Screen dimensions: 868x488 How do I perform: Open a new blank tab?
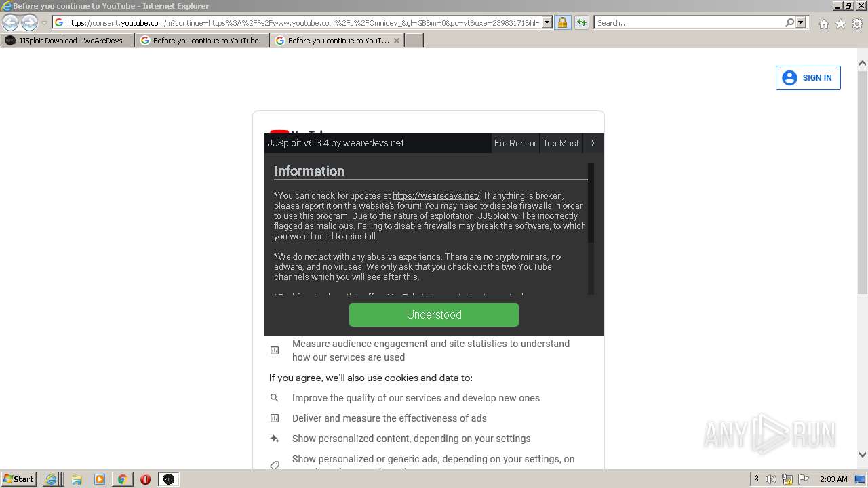(x=414, y=41)
